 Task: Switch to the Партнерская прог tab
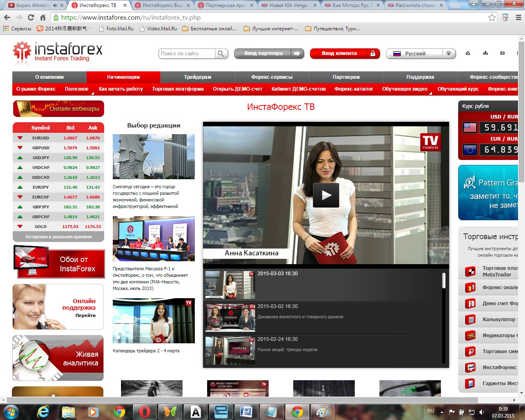tap(225, 5)
